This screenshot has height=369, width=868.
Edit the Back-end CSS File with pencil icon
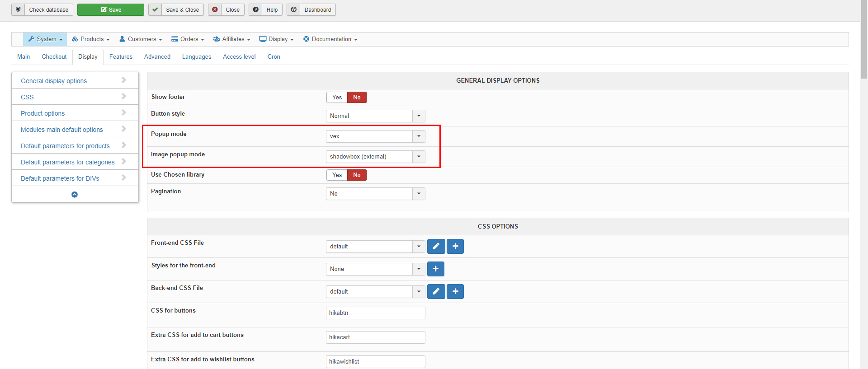pyautogui.click(x=436, y=291)
